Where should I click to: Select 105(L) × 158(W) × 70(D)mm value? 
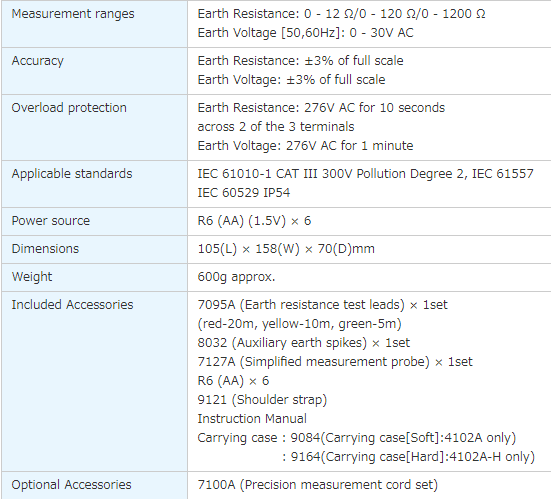coord(286,249)
